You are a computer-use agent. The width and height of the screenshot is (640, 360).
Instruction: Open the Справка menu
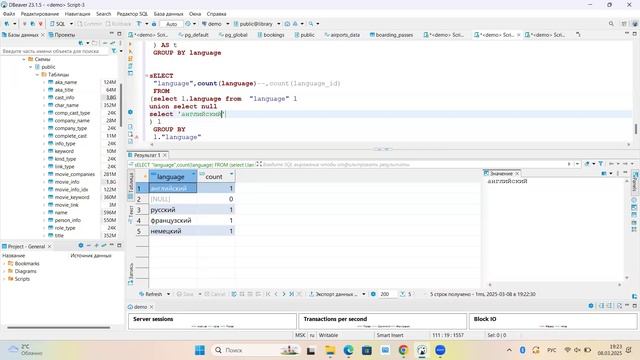pyautogui.click(x=216, y=14)
